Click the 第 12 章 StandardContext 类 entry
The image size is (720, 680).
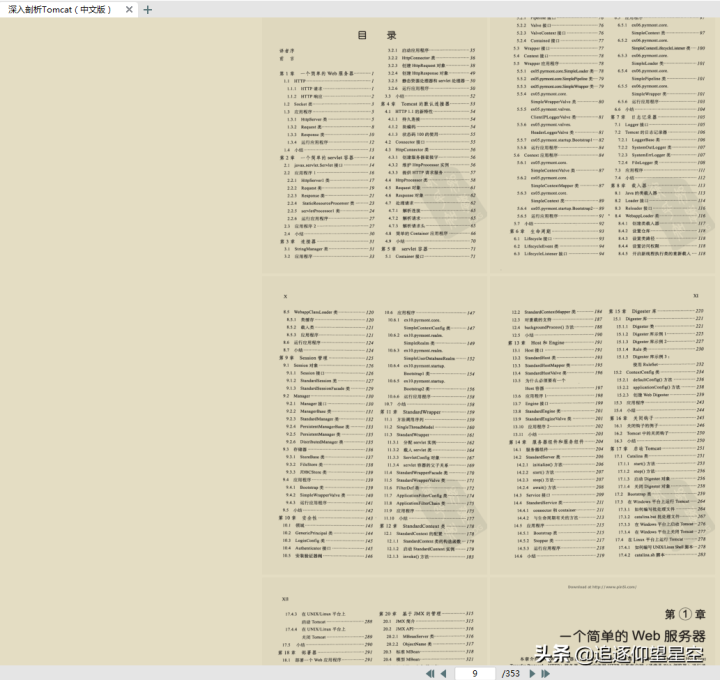point(427,526)
